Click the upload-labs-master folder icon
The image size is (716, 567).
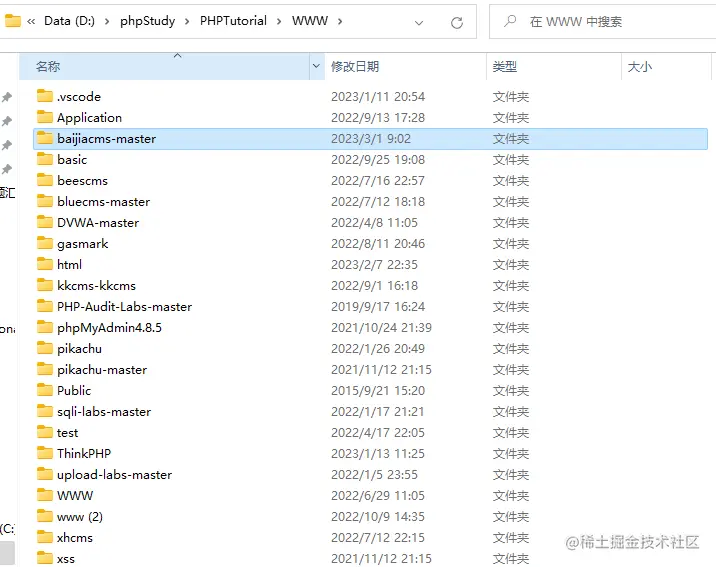coord(45,474)
